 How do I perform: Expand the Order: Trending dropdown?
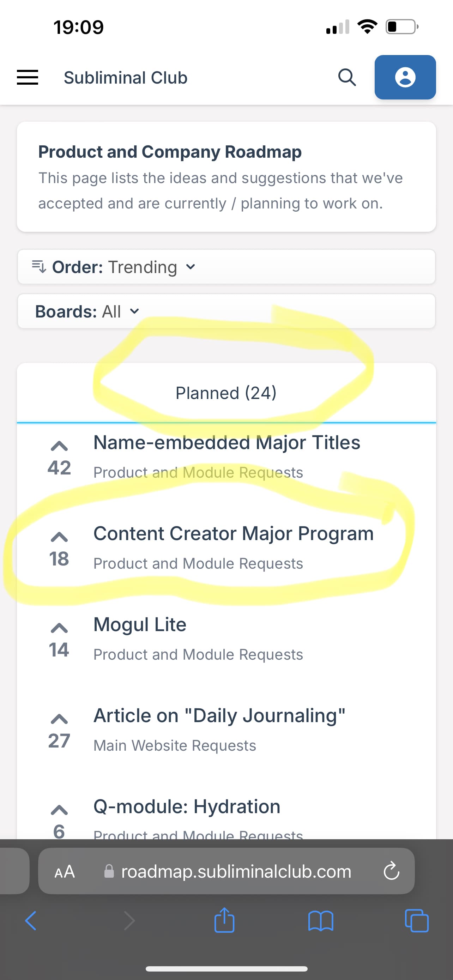[226, 267]
